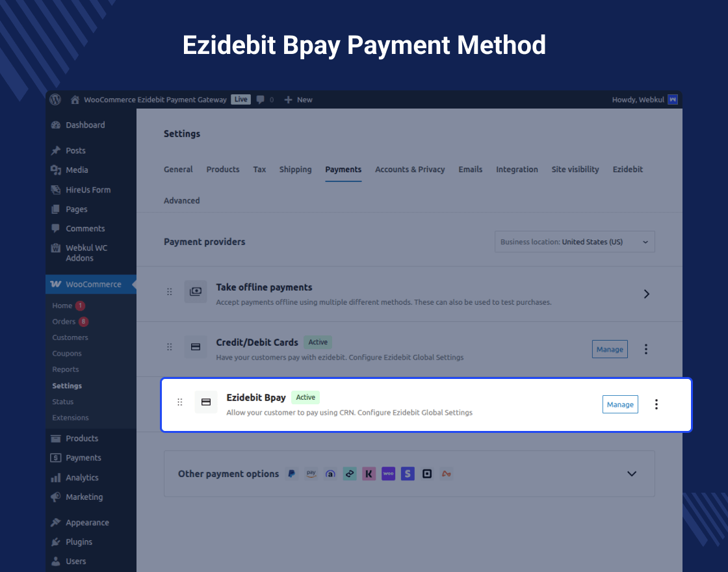The height and width of the screenshot is (572, 728).
Task: Click the WordPress logo in admin bar
Action: click(55, 99)
